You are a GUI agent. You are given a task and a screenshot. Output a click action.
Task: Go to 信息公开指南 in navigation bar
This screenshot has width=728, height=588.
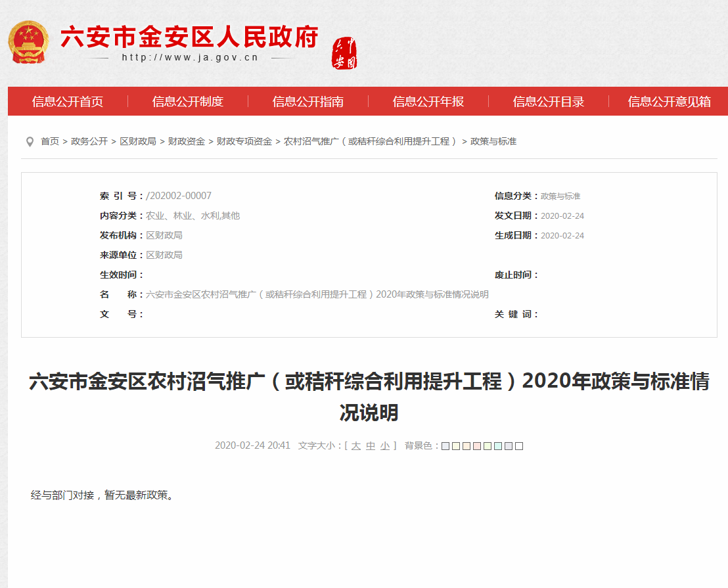point(308,102)
